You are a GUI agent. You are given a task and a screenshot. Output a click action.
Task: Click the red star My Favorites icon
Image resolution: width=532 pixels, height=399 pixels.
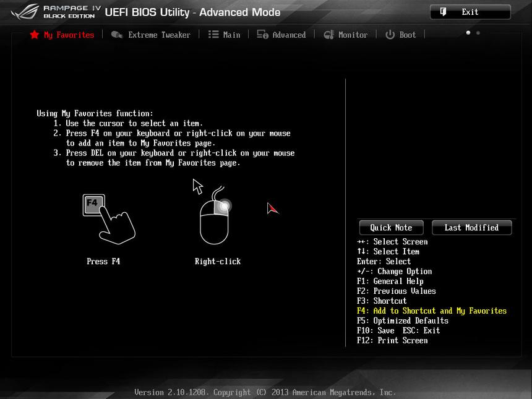point(34,35)
